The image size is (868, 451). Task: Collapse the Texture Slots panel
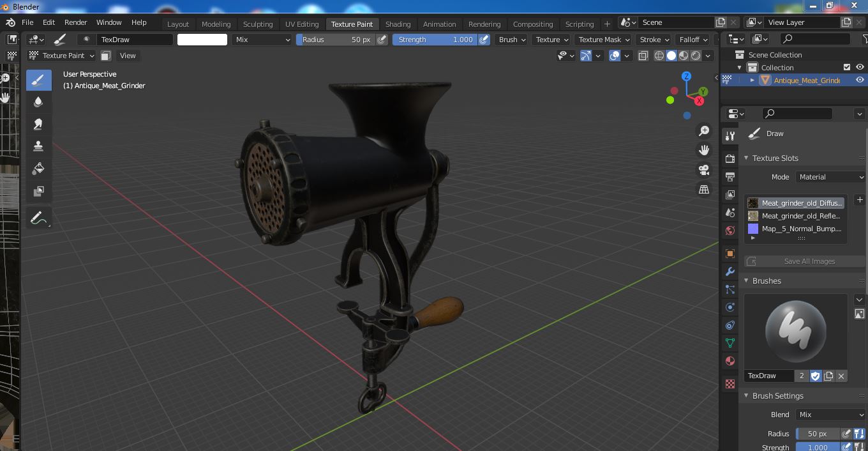747,158
